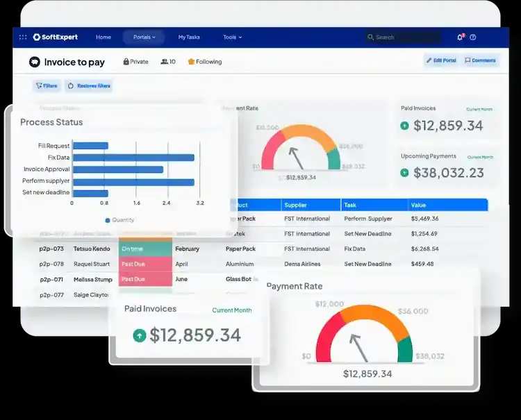
Task: Toggle the Quantity legend in Process Status
Action: click(119, 220)
